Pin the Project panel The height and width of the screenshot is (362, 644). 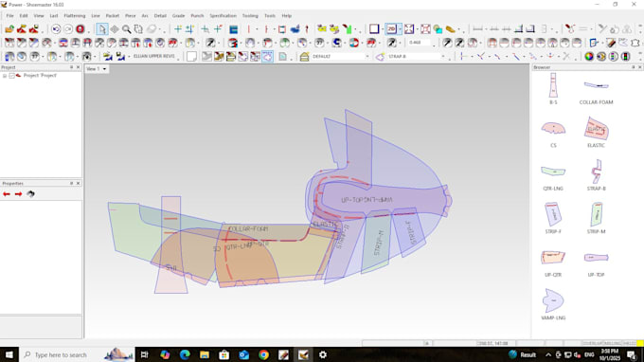click(71, 67)
